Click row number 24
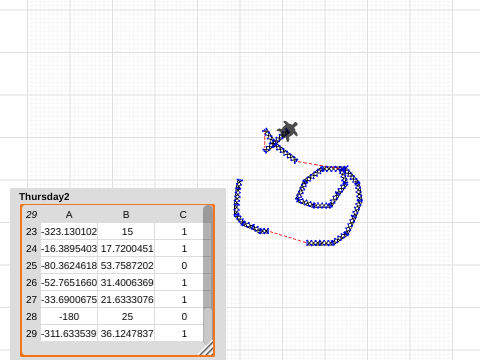 click(31, 249)
